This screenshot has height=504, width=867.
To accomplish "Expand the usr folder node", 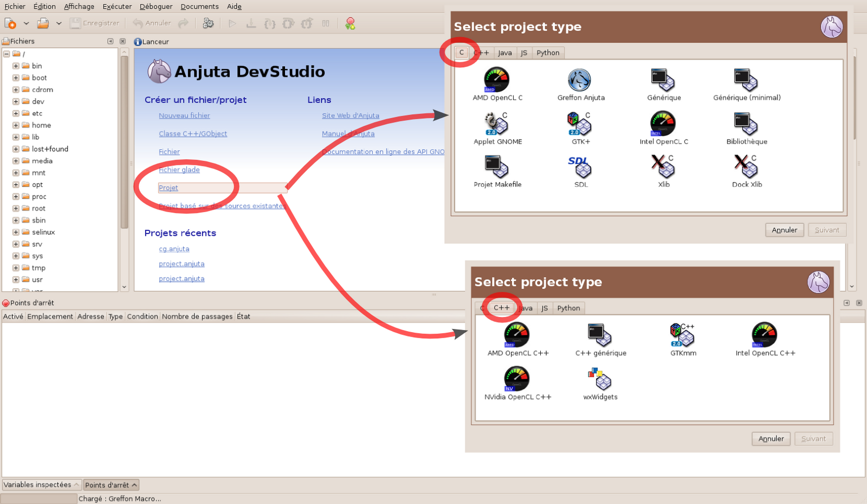I will pos(16,280).
